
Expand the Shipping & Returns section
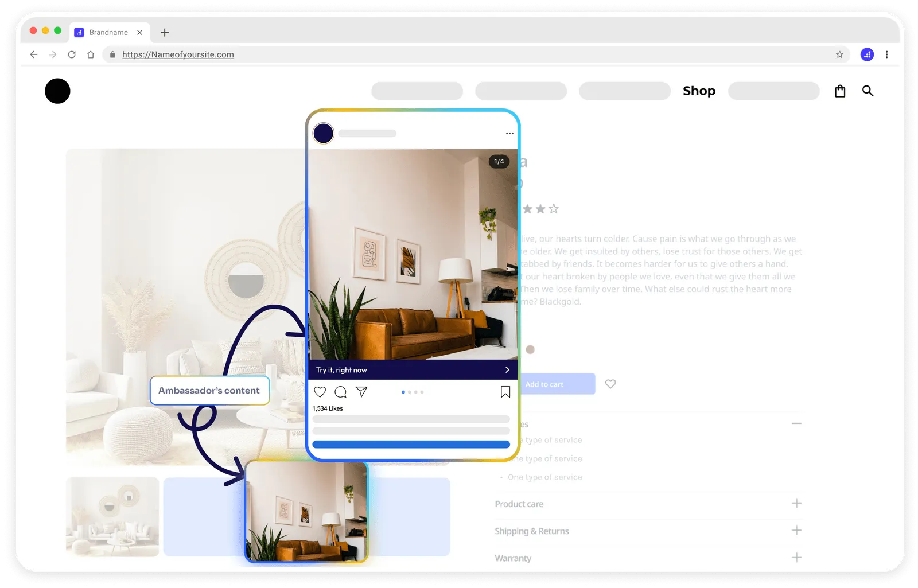[796, 530]
